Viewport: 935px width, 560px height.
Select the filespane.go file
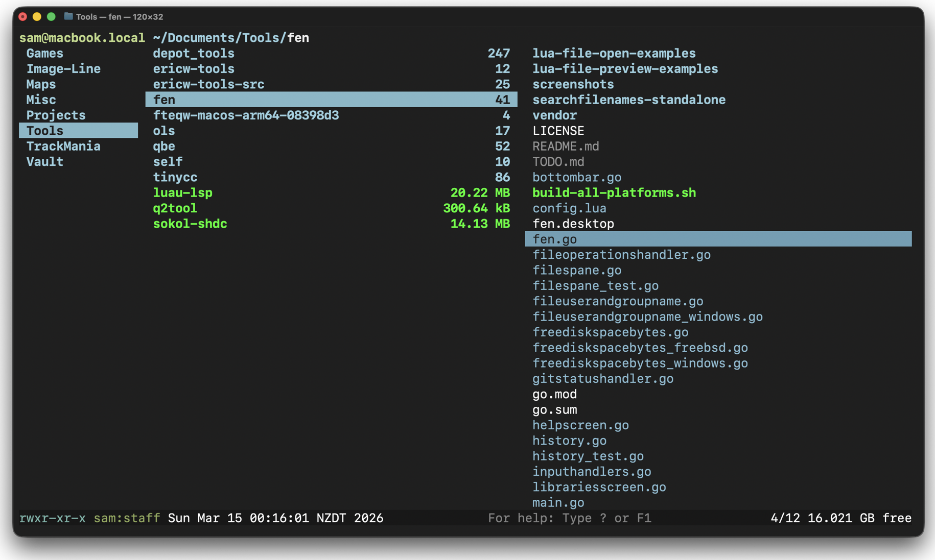[x=577, y=270]
